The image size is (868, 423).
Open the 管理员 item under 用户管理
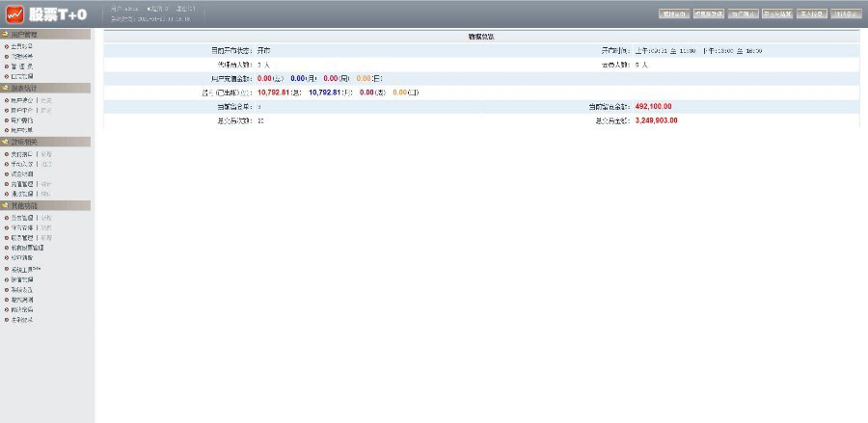22,66
